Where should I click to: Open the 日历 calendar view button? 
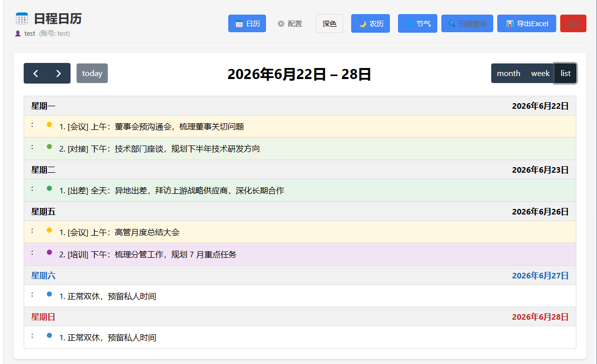point(247,24)
